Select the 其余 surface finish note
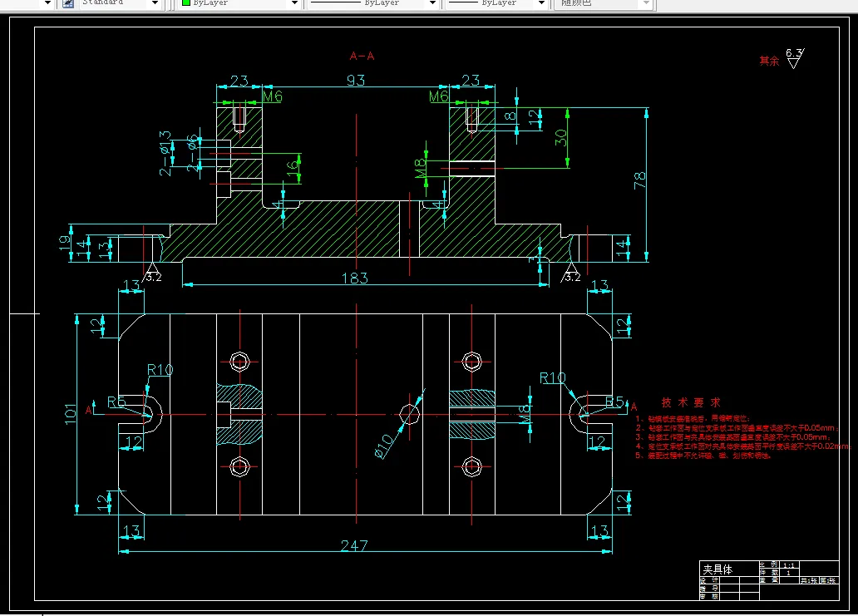The height and width of the screenshot is (616, 858). (x=769, y=61)
